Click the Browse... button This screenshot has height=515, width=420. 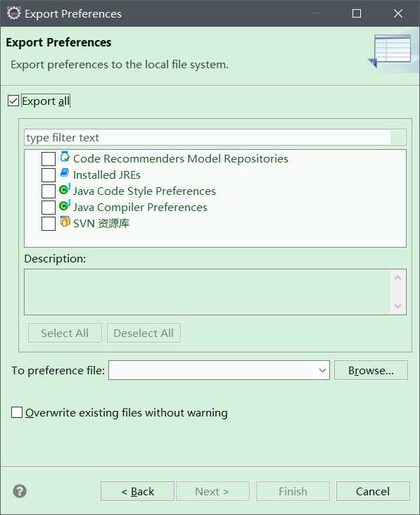coord(371,370)
